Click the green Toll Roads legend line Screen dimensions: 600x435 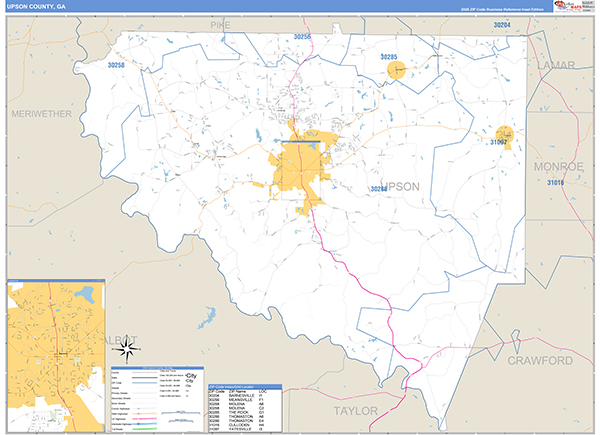click(x=145, y=429)
